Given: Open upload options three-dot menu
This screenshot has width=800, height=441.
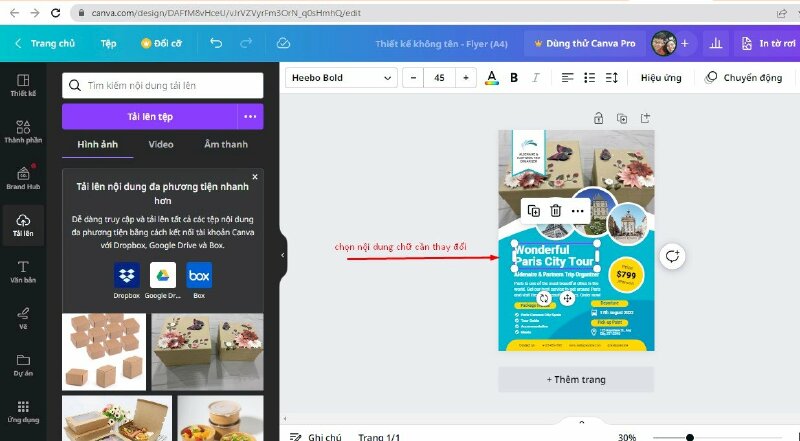Looking at the screenshot, I should (x=250, y=116).
